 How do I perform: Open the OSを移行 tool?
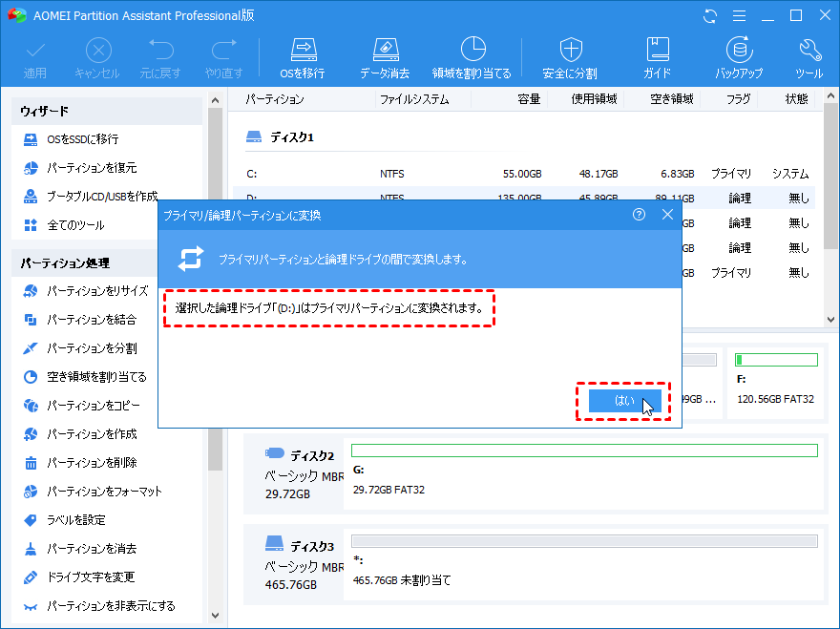[303, 58]
